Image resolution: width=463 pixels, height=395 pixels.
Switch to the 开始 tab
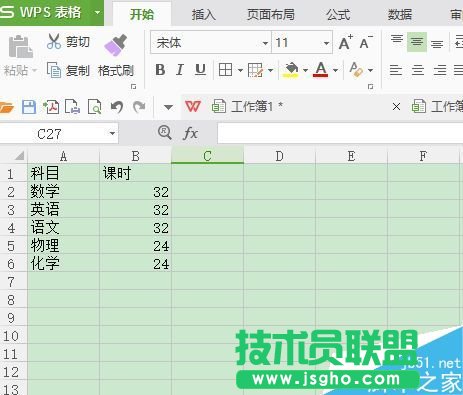point(142,14)
